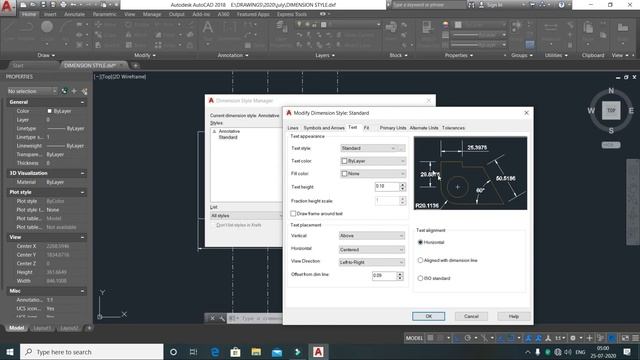Toggle ortho mode in status bar
This screenshot has height=360, width=640.
tap(458, 338)
